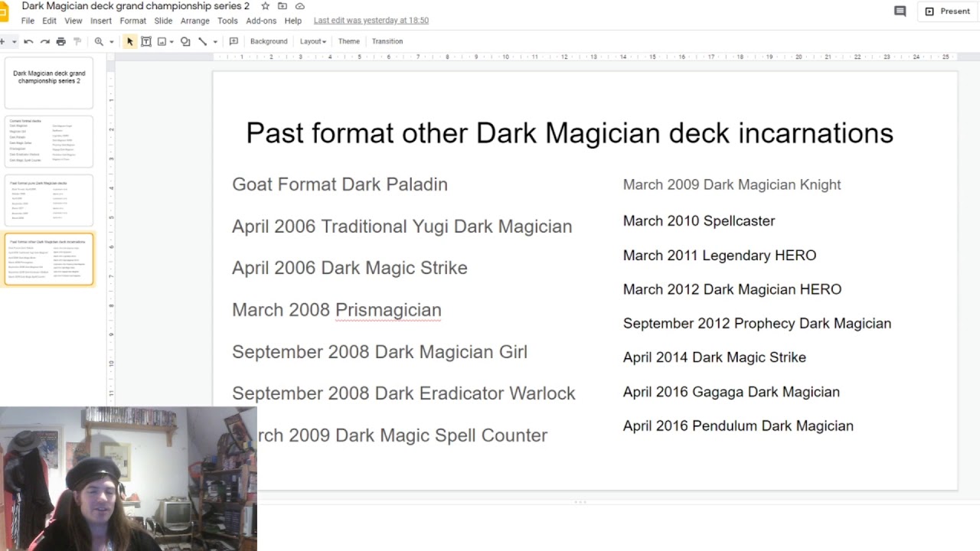
Task: Open comment history speech bubble icon
Action: [x=900, y=11]
